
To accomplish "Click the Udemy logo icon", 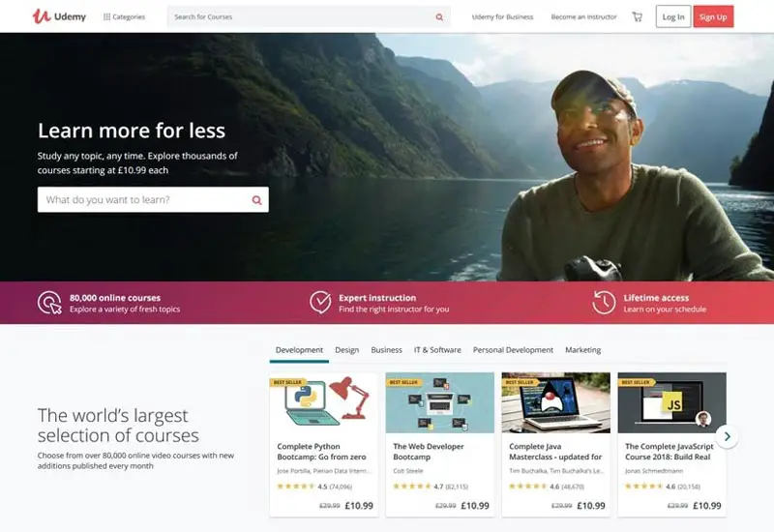I will 42,16.
